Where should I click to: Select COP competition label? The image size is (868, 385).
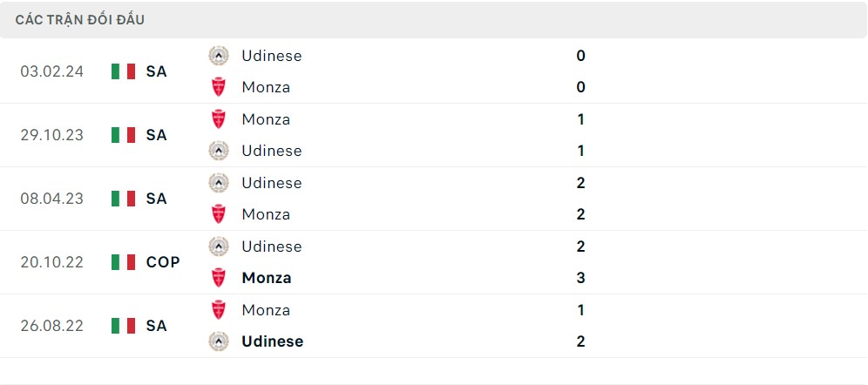coord(163,262)
